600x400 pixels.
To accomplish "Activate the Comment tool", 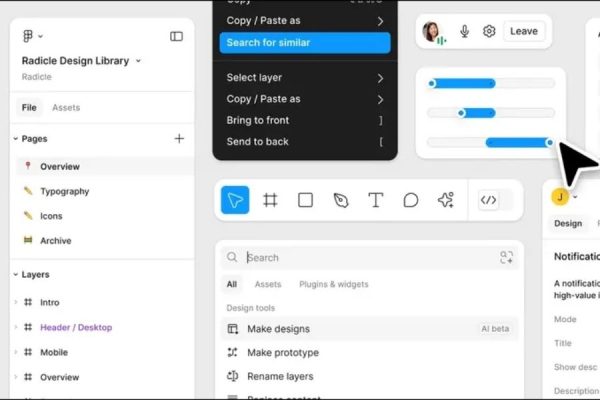I will point(411,200).
